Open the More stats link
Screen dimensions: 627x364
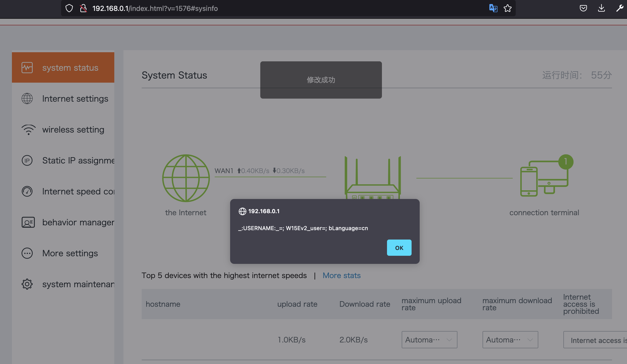[x=341, y=275]
